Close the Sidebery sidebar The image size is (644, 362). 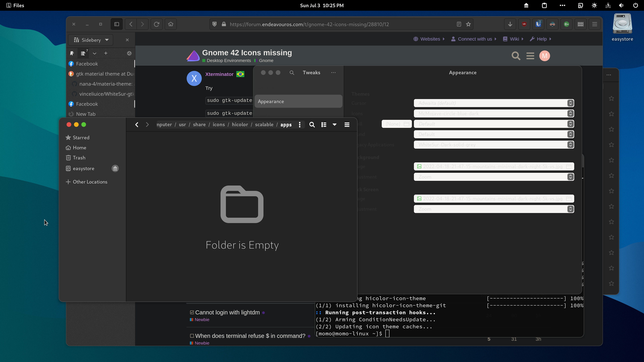click(127, 40)
